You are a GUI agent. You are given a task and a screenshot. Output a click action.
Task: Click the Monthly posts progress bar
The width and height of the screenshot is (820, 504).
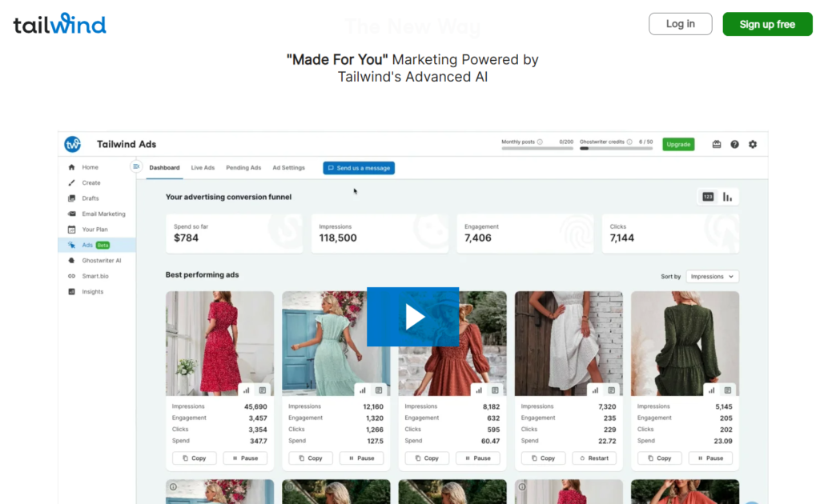pos(537,148)
